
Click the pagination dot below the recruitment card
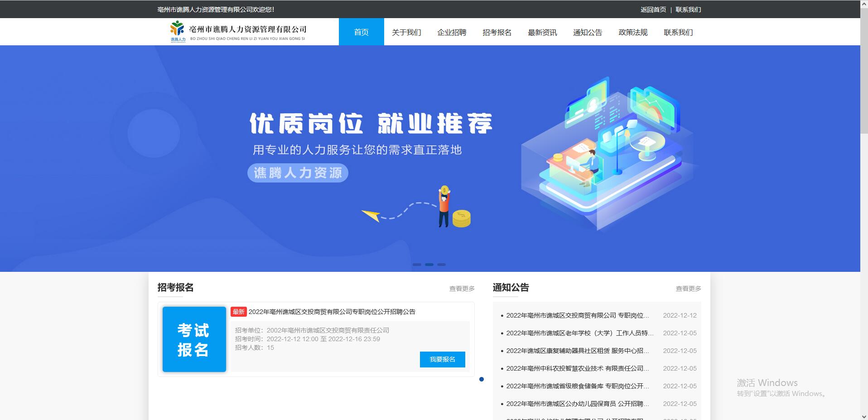tap(482, 380)
